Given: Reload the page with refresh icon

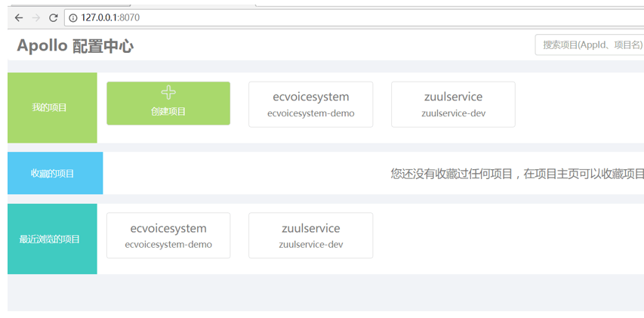Looking at the screenshot, I should coord(54,17).
